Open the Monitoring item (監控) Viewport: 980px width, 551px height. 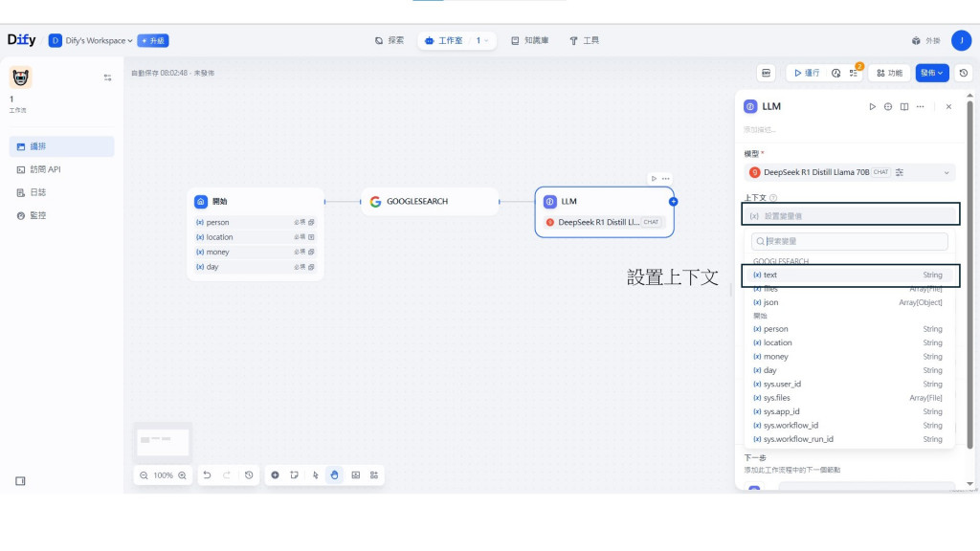(x=62, y=215)
